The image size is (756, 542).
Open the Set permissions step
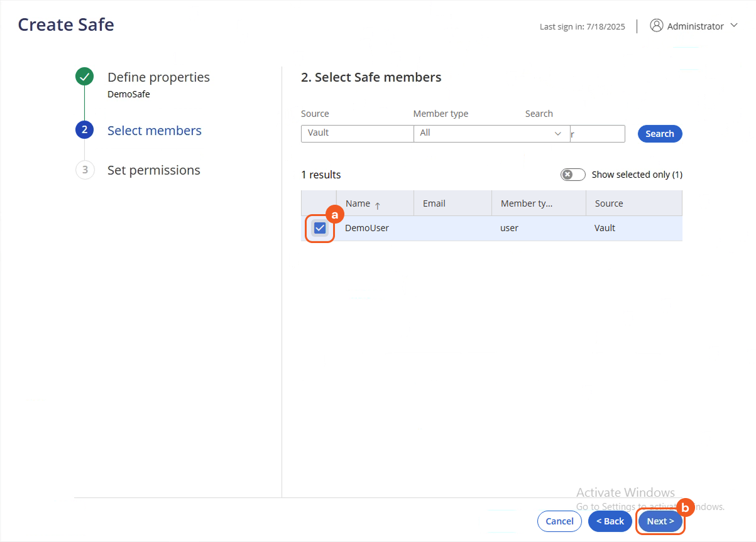coord(153,170)
